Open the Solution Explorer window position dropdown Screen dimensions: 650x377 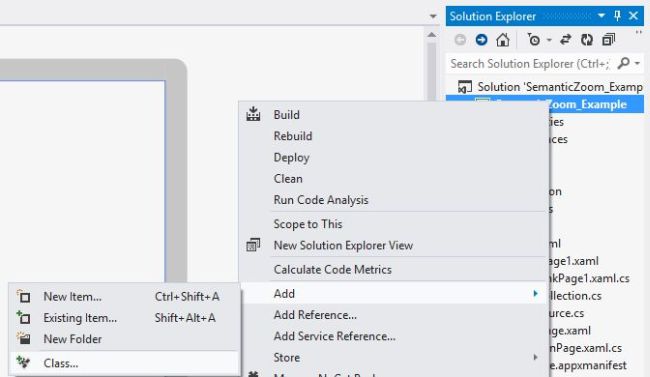click(601, 16)
